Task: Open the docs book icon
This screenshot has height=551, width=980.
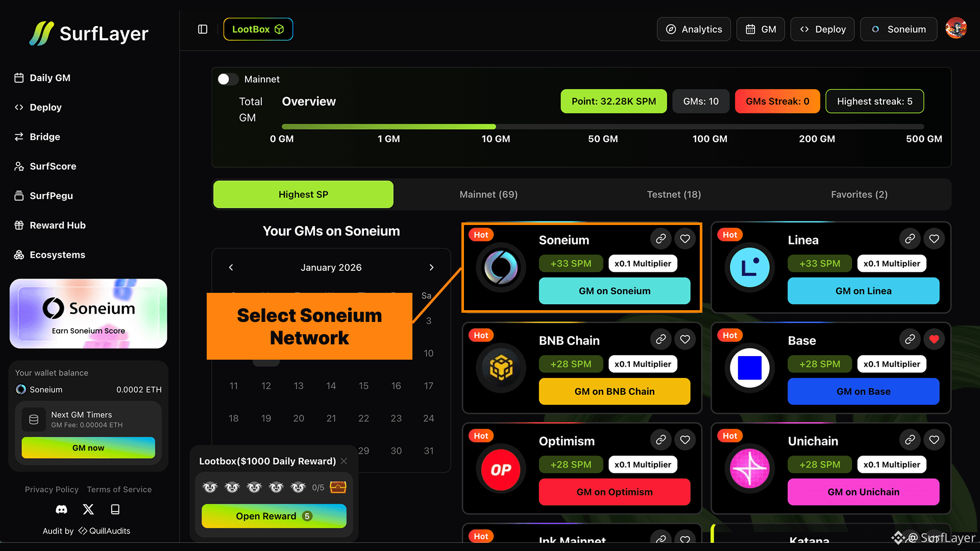Action: (115, 509)
